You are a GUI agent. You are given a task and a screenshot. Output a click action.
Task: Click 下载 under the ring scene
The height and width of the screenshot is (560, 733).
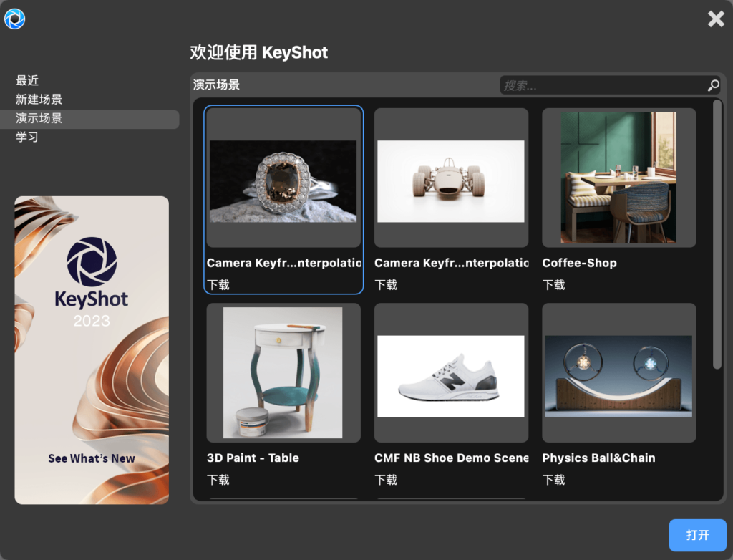point(218,285)
